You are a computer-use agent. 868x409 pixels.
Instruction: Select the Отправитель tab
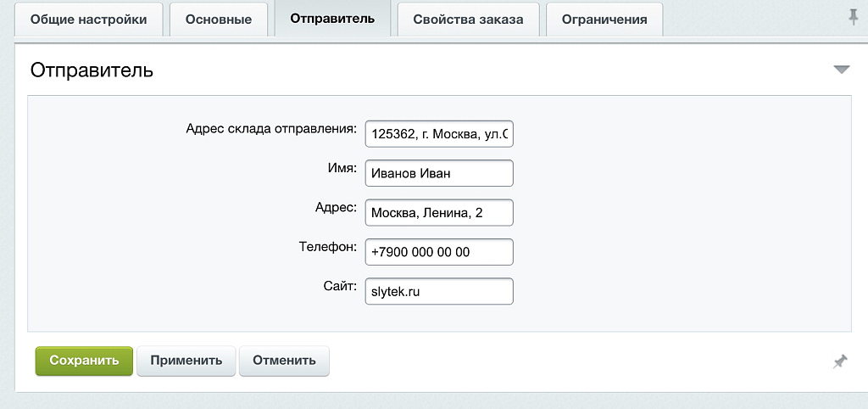[332, 19]
